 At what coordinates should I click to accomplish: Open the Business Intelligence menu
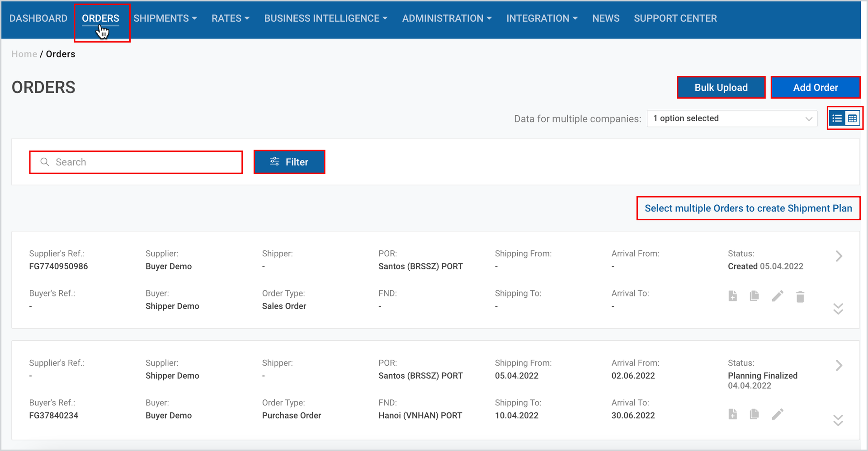click(x=326, y=19)
